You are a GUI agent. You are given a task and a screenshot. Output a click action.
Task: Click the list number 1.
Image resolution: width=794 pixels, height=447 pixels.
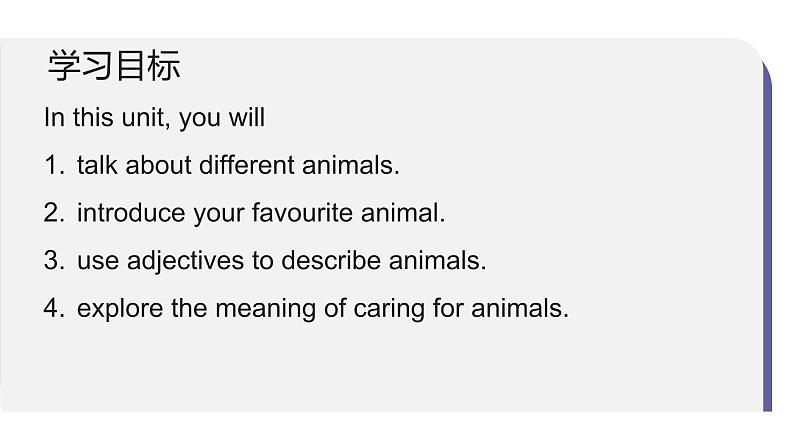54,165
